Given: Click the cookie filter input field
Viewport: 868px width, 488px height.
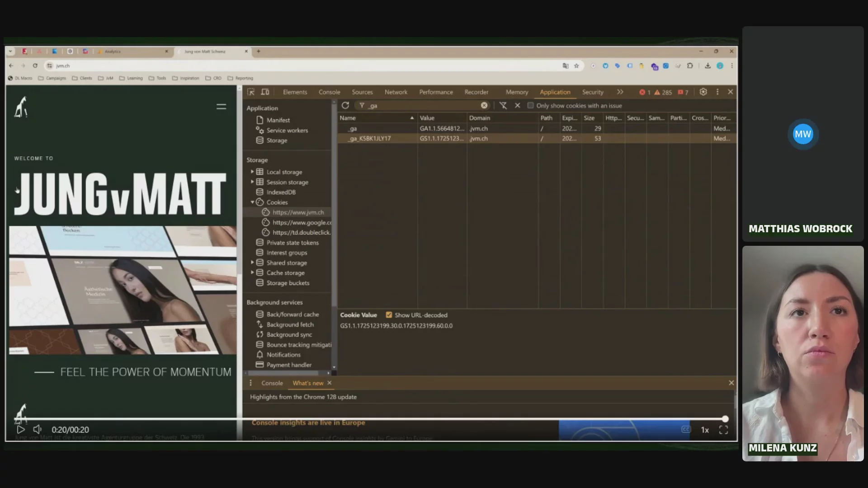Looking at the screenshot, I should click(x=423, y=105).
